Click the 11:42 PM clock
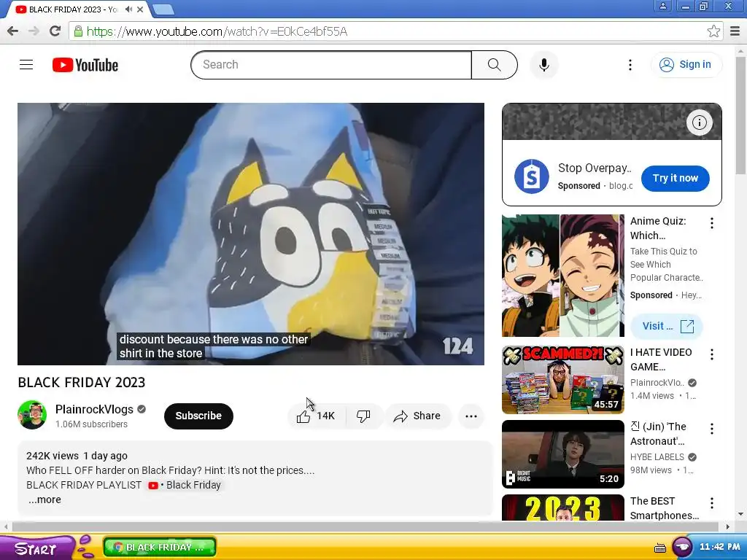The image size is (747, 560). coord(719,547)
